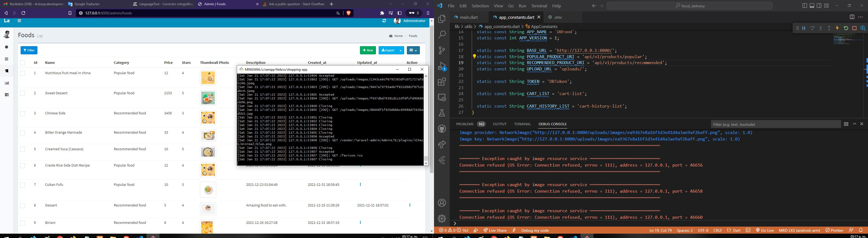Open editor More Actions ellipsis
The image size is (868, 238).
pyautogui.click(x=861, y=17)
